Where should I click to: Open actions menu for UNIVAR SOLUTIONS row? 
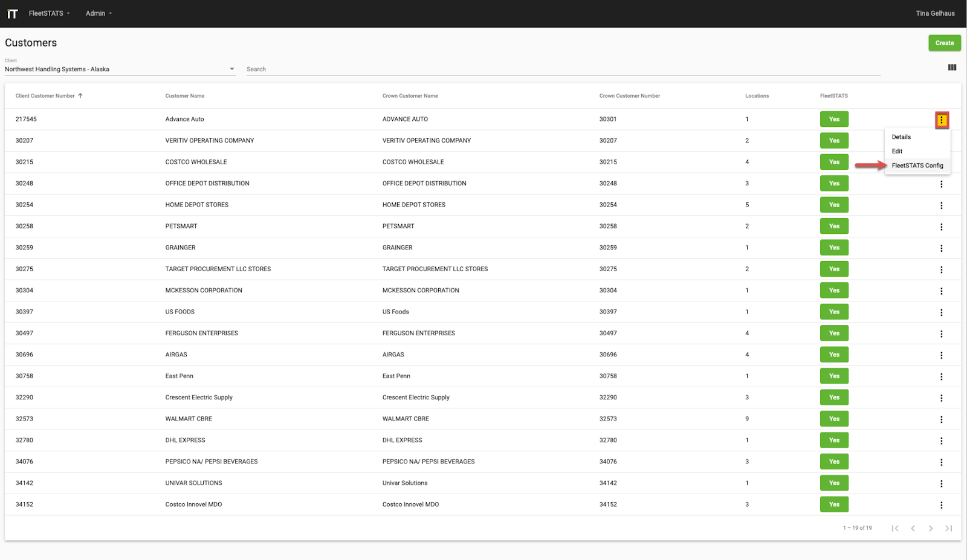941,484
